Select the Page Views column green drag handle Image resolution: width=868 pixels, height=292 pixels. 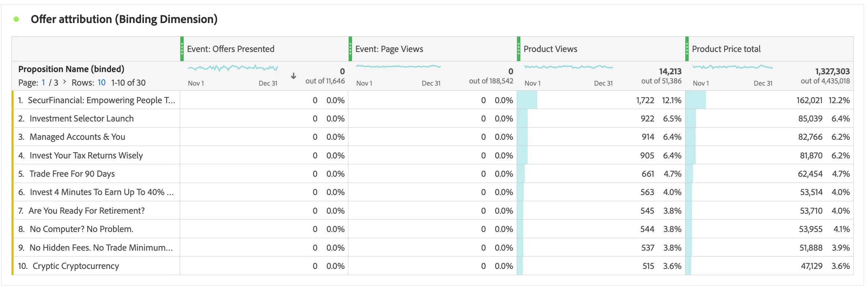click(350, 49)
